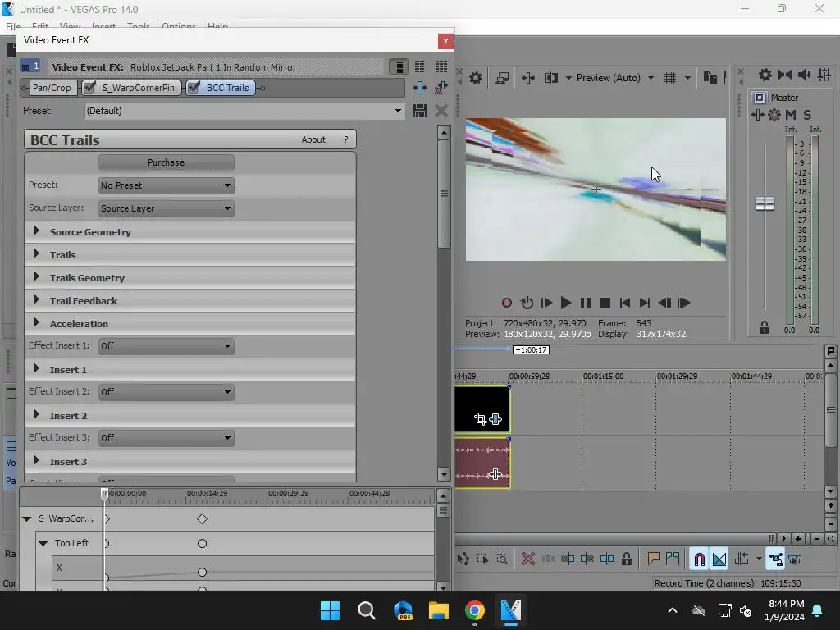840x630 pixels.
Task: Click Video Output FX icon in preview toolbar
Action: [x=527, y=78]
